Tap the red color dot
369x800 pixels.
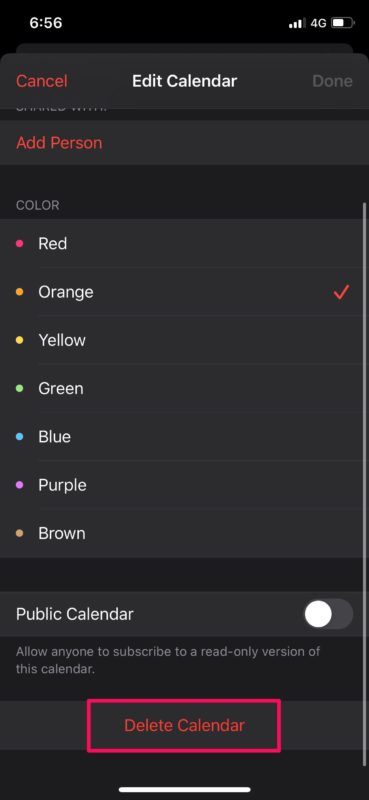[20, 243]
